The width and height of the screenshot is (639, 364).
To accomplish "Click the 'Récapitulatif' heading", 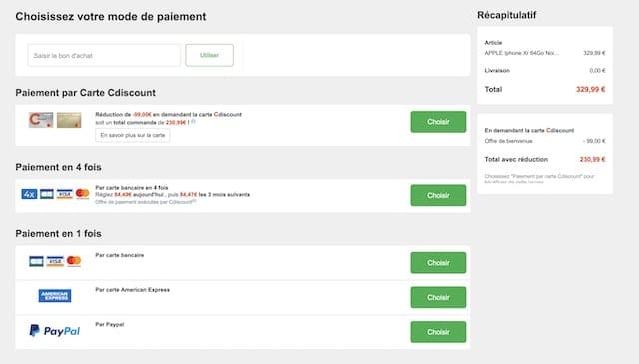I will [506, 15].
